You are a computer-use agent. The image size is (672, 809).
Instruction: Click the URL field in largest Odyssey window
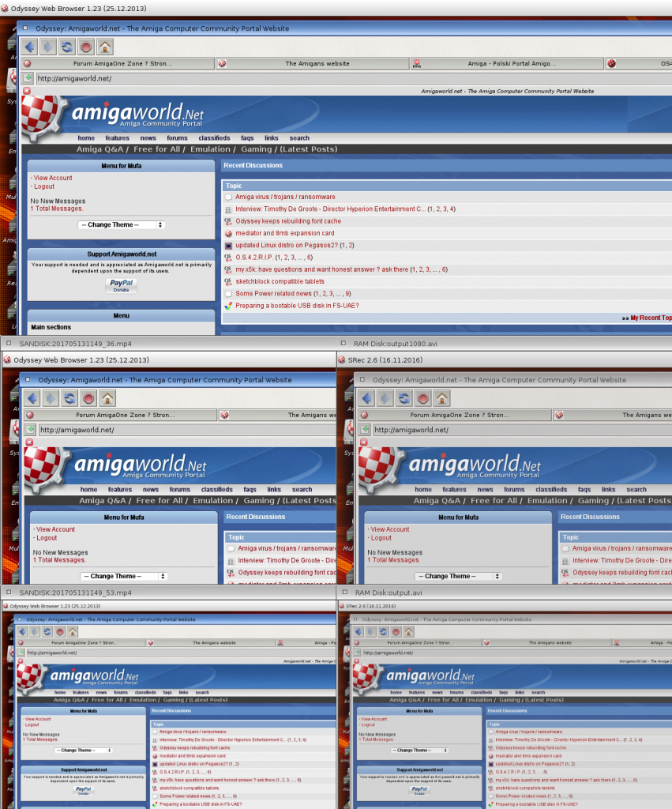(x=354, y=78)
